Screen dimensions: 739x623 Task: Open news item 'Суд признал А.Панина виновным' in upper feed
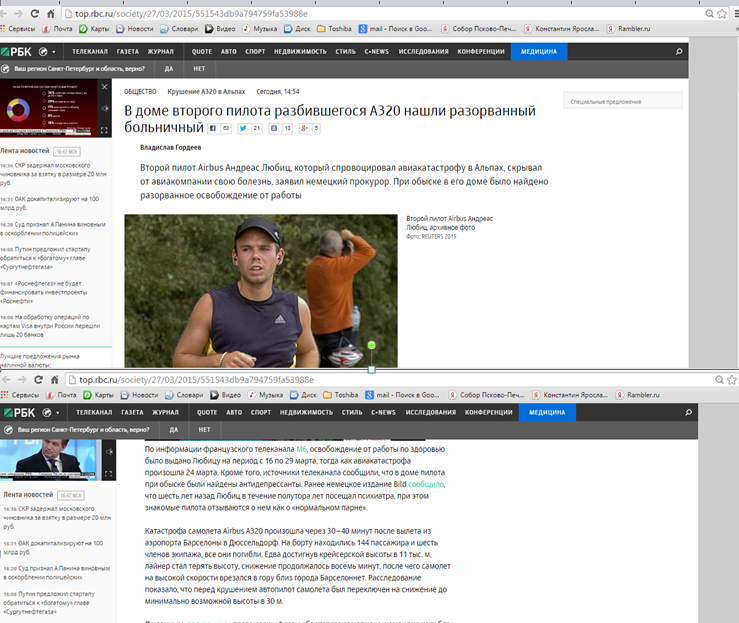[x=53, y=229]
